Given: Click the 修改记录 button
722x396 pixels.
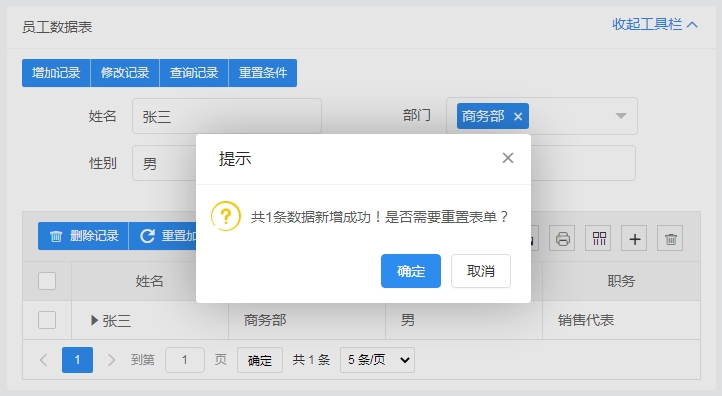Looking at the screenshot, I should [x=125, y=73].
